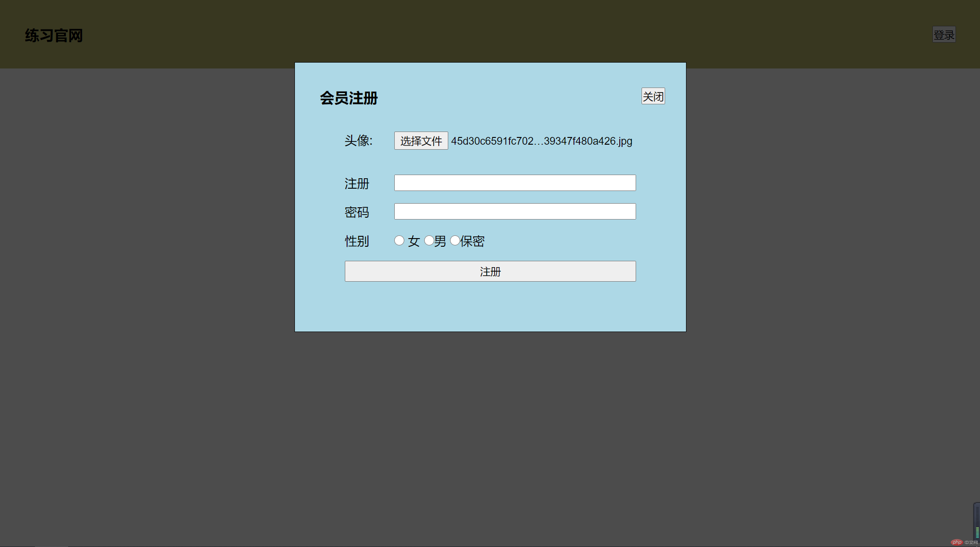
Task: Click the php 中文网 logo badge
Action: (x=965, y=542)
